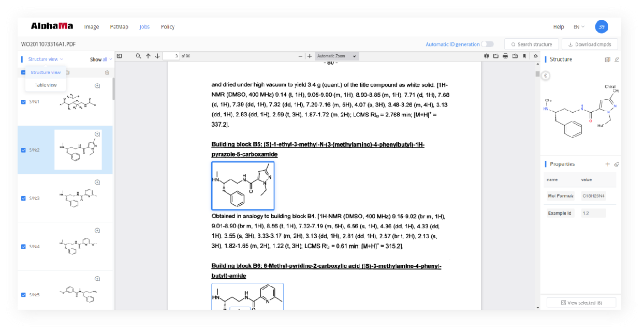
Task: Enlarge S/N:4 structure magnifier icon
Action: coord(97,230)
